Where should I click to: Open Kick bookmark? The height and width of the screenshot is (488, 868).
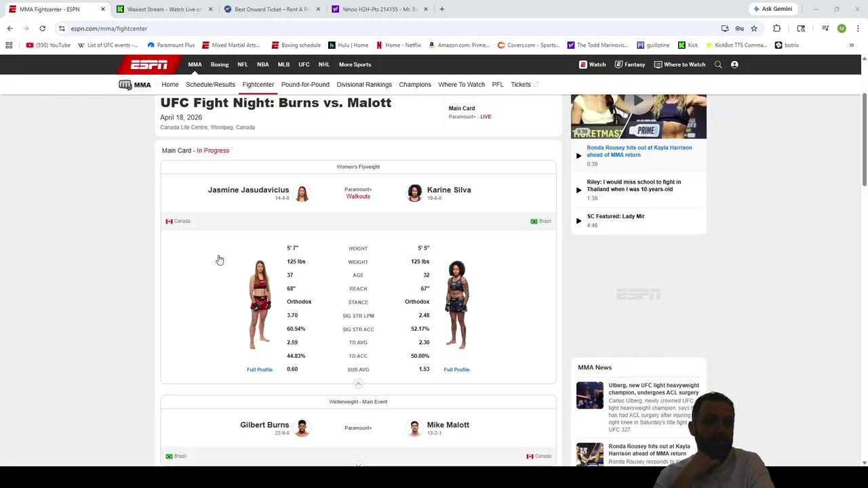point(688,45)
